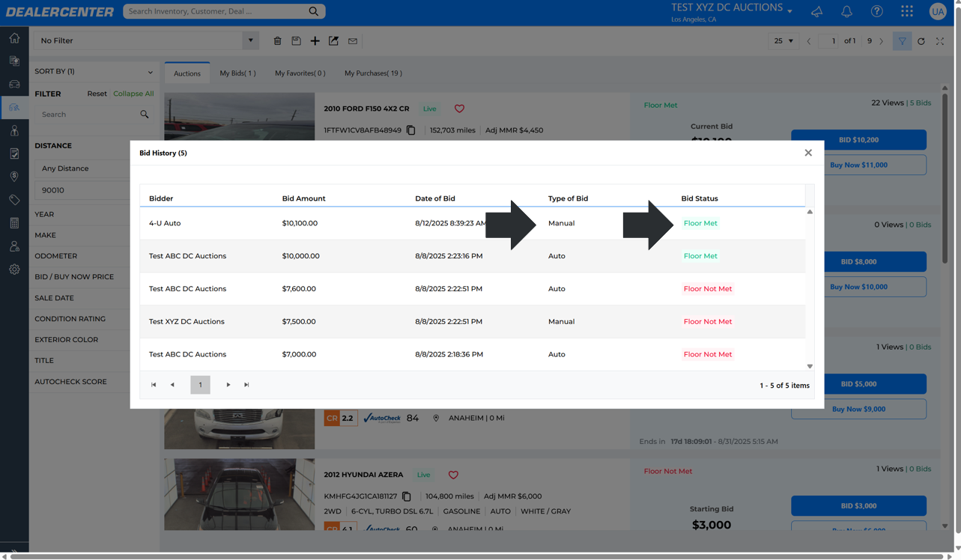
Task: Open the My Purchases tab
Action: coord(373,73)
